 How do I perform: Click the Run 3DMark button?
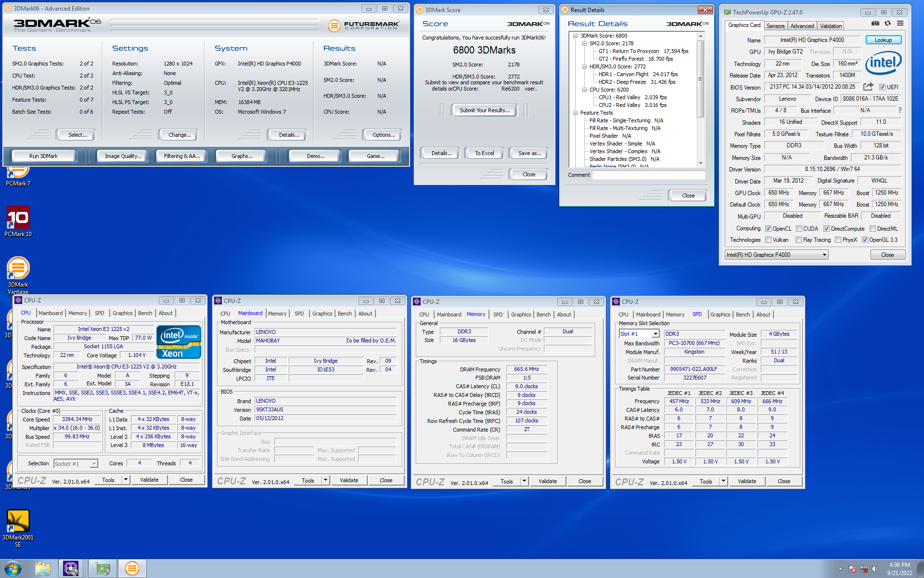pos(43,156)
